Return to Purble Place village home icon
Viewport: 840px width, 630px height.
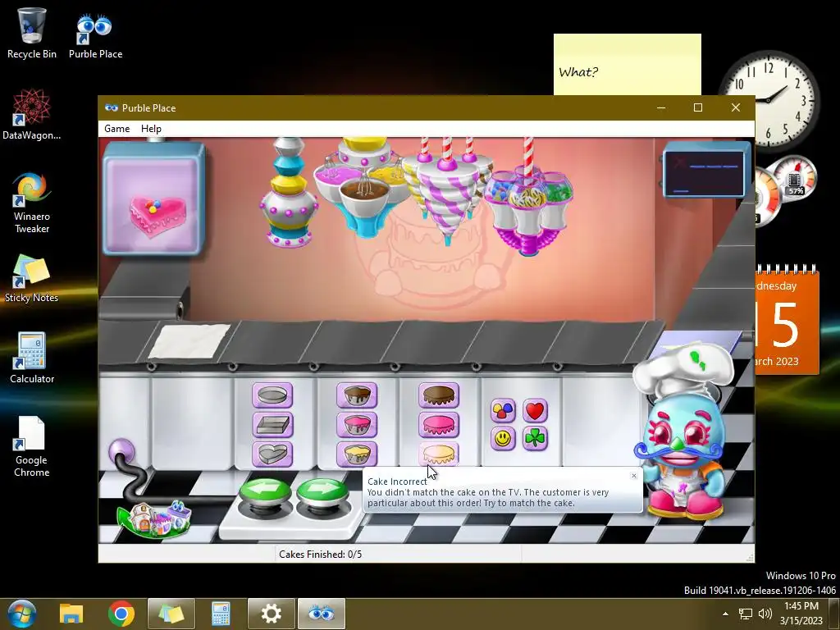(155, 518)
